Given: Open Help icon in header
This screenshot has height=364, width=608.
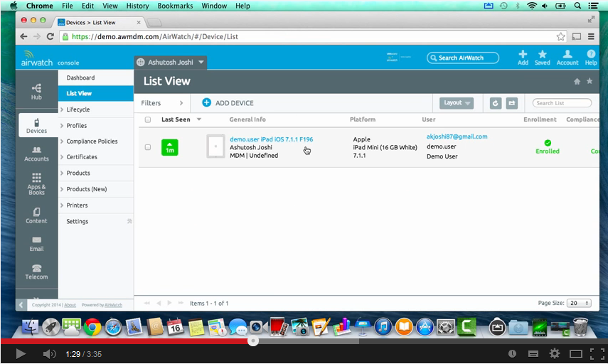Looking at the screenshot, I should [591, 58].
